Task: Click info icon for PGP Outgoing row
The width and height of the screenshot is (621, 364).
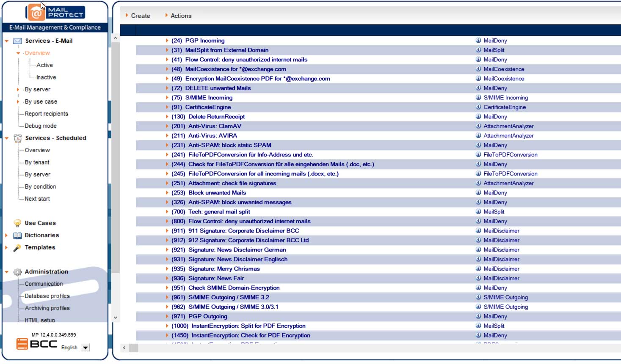Action: point(478,316)
